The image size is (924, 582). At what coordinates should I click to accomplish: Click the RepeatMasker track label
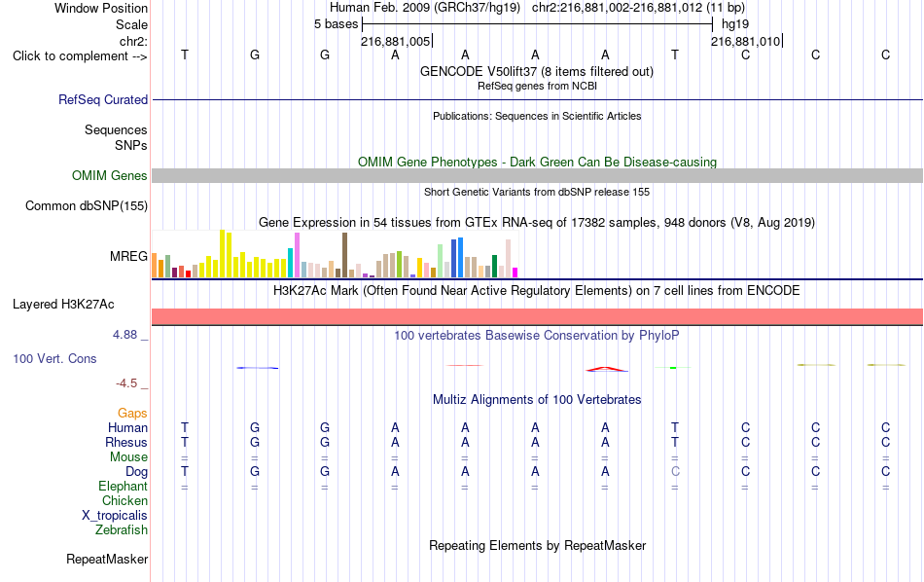tap(107, 559)
